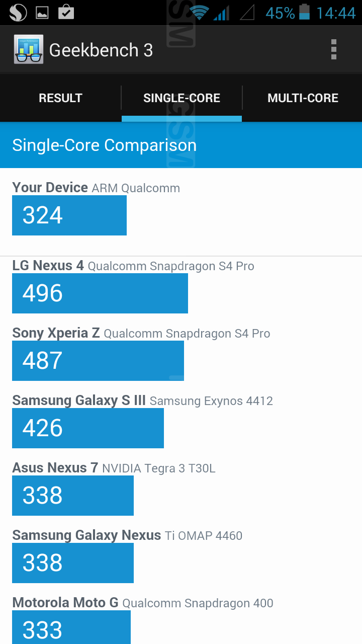Tap the 14:44 clock in status bar
Screen dimensions: 362x644
(x=336, y=13)
